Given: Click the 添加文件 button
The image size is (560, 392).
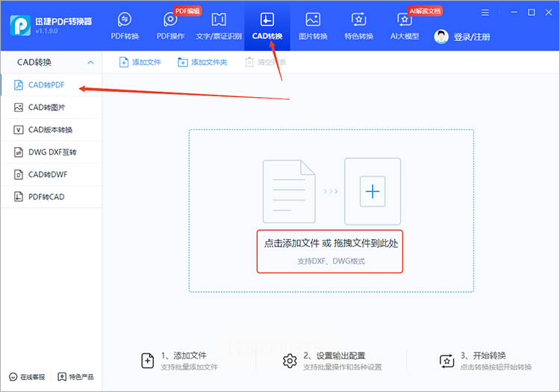Looking at the screenshot, I should point(140,62).
